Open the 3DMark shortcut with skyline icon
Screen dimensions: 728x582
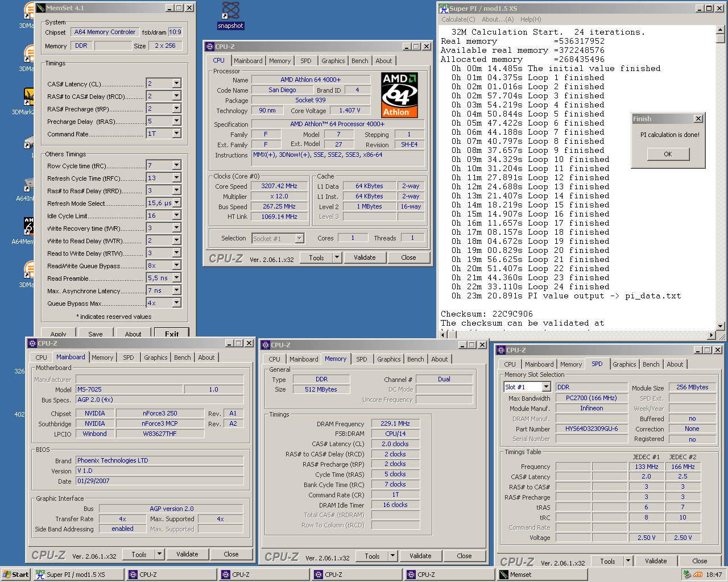27,101
